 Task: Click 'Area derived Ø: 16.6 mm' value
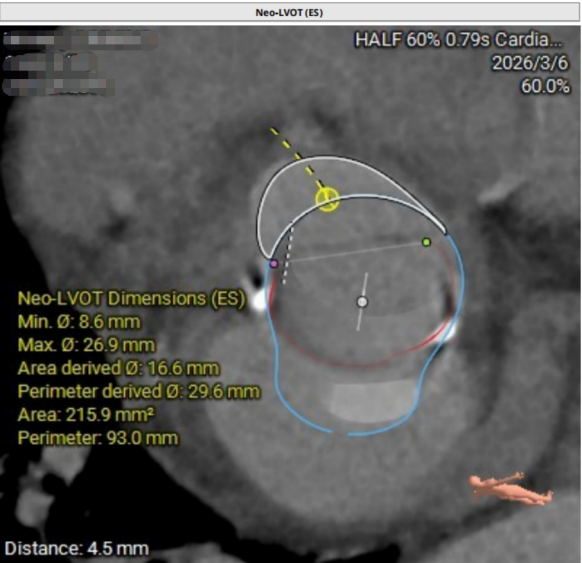tap(118, 368)
